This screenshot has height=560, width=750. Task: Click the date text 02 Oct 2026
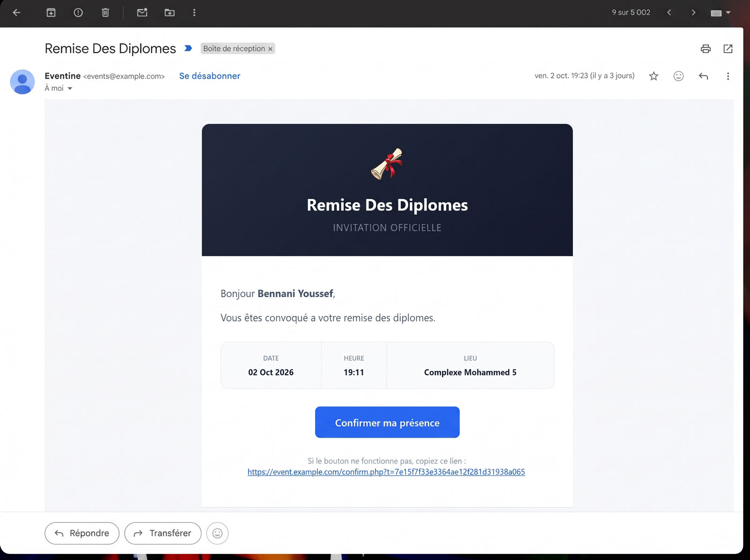click(x=271, y=373)
